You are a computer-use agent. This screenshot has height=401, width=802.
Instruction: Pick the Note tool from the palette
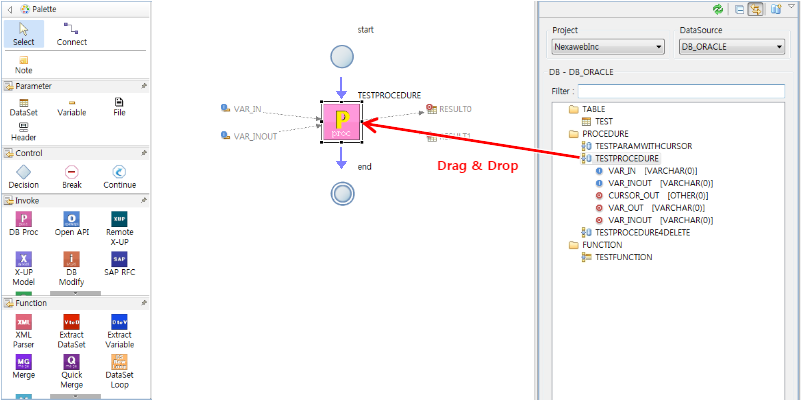(x=23, y=64)
